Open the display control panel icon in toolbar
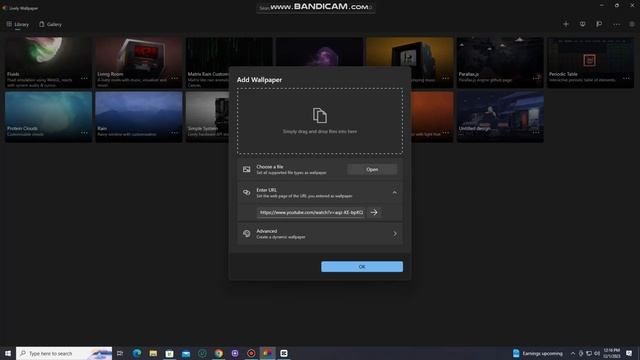640x360 pixels. tap(582, 24)
